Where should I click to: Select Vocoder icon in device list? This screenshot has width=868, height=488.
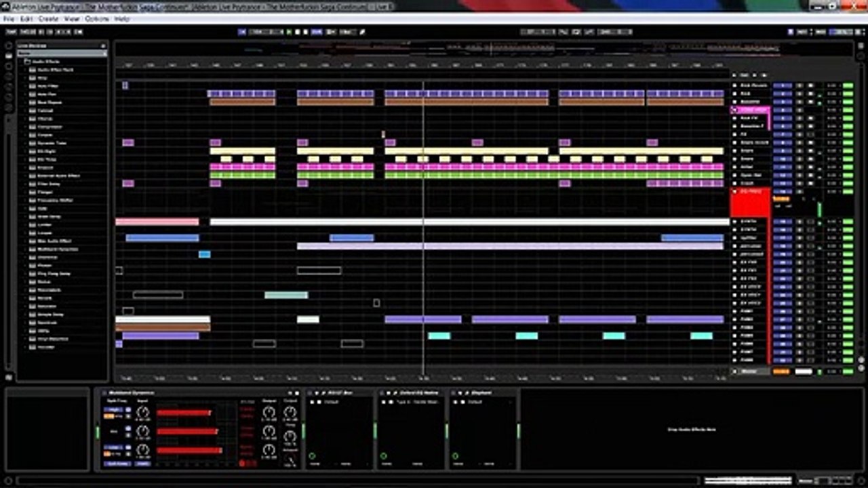click(x=33, y=346)
